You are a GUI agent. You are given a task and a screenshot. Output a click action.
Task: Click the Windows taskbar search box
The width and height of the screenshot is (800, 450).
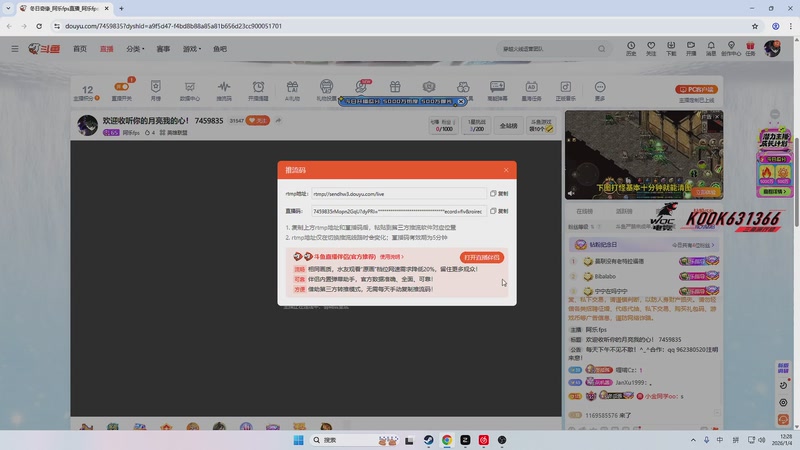[x=355, y=440]
